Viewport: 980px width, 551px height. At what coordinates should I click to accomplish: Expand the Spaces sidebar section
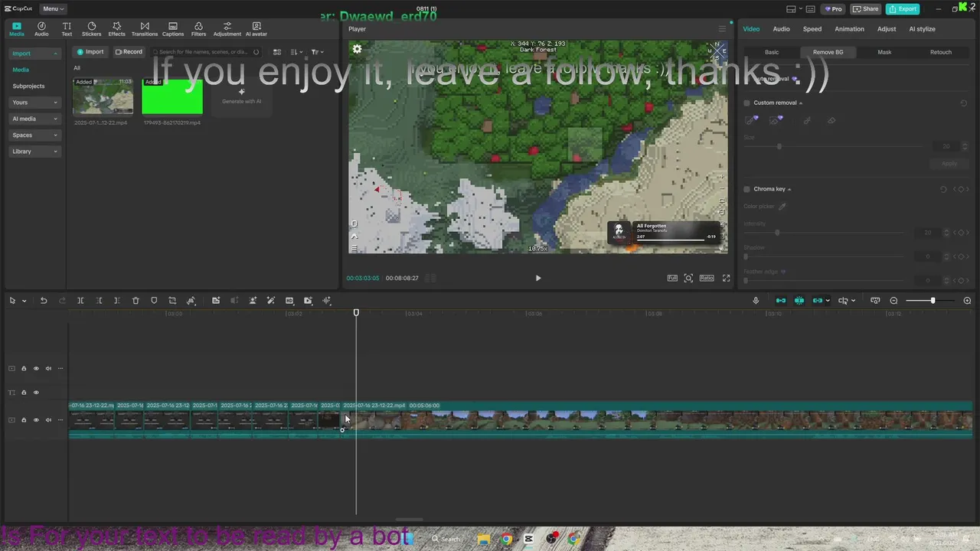[35, 135]
